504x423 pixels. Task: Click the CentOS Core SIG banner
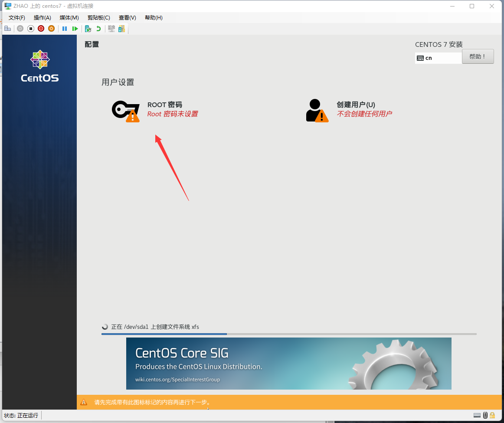pyautogui.click(x=288, y=363)
